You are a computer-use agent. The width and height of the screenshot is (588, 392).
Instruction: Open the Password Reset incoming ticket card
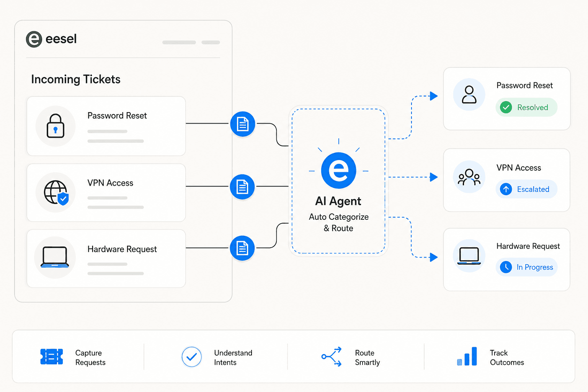[x=106, y=126]
